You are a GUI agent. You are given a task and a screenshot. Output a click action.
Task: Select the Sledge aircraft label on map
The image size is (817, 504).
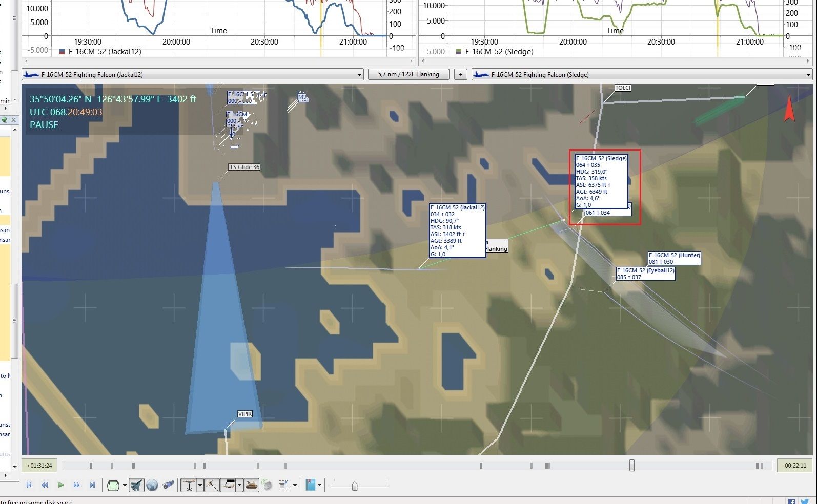(x=601, y=181)
